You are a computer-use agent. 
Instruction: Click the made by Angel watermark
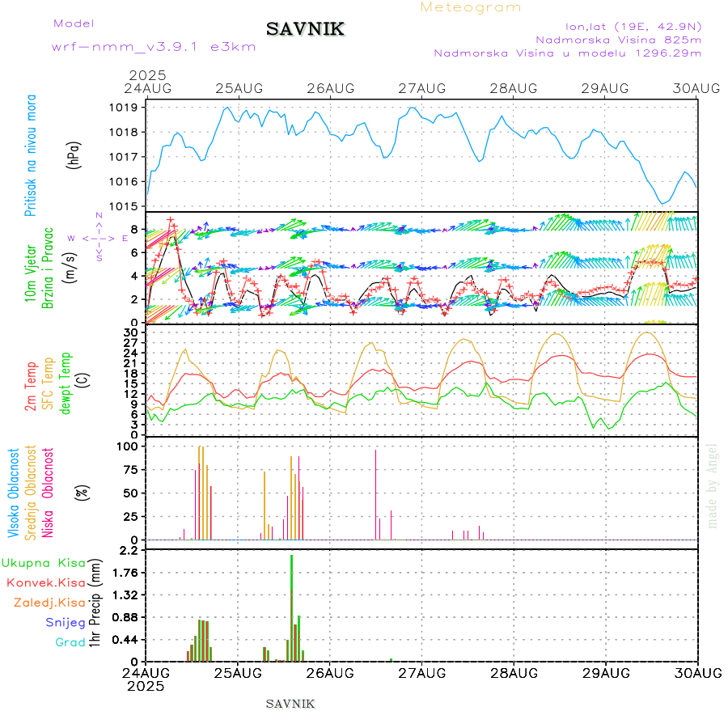712,485
